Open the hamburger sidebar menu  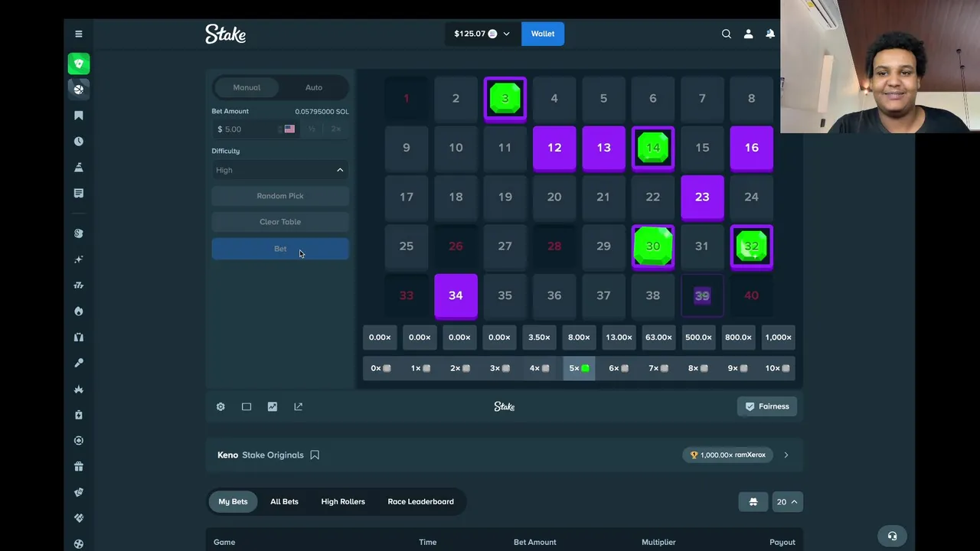[x=78, y=34]
